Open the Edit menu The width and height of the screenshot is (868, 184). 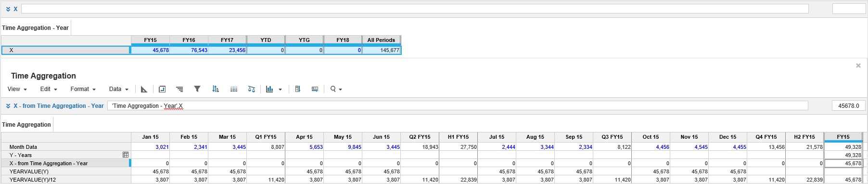pyautogui.click(x=49, y=89)
